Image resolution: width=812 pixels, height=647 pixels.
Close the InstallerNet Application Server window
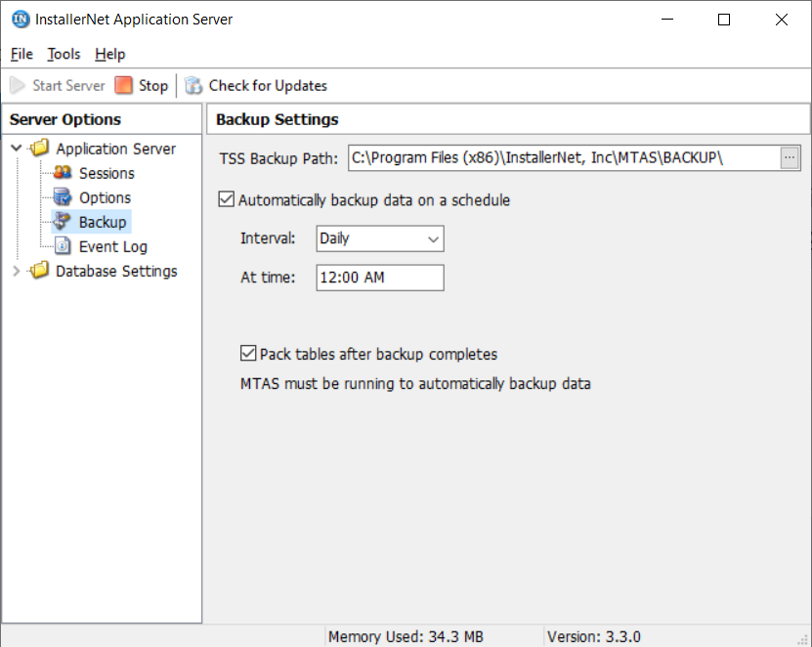point(782,20)
